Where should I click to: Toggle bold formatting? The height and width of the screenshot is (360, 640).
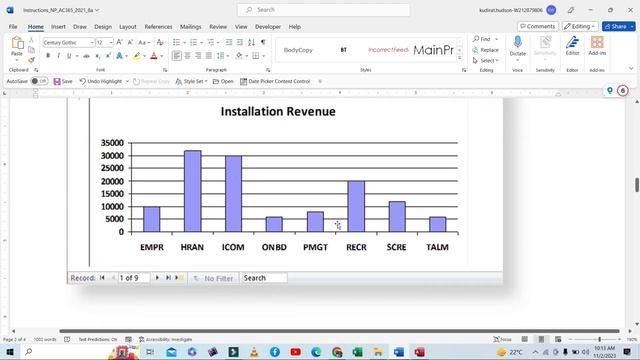coord(48,56)
